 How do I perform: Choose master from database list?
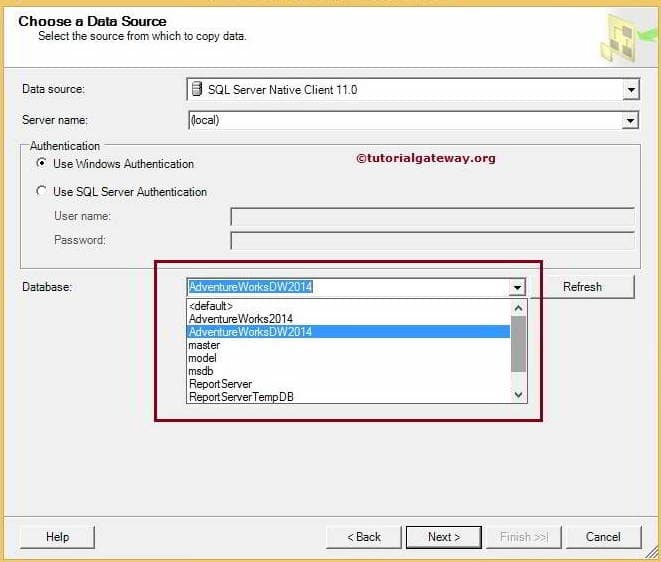coord(348,345)
